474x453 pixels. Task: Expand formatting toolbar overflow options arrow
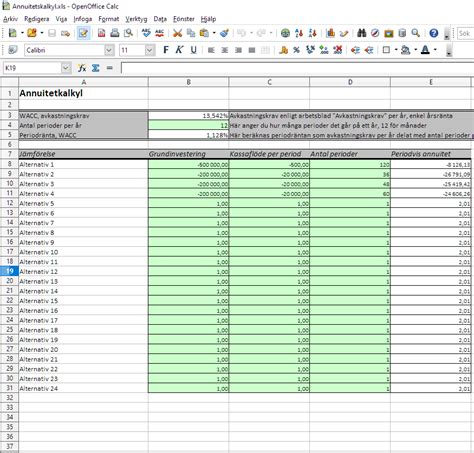[449, 51]
